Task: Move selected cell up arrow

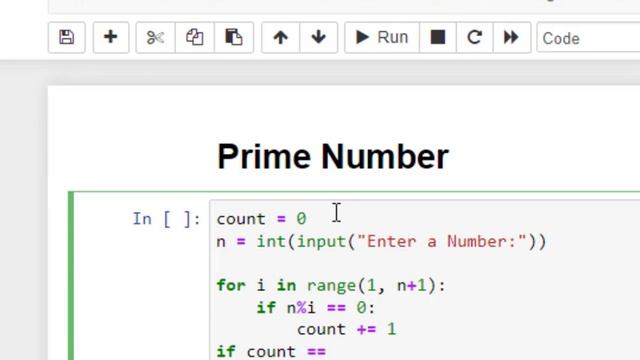Action: [280, 38]
